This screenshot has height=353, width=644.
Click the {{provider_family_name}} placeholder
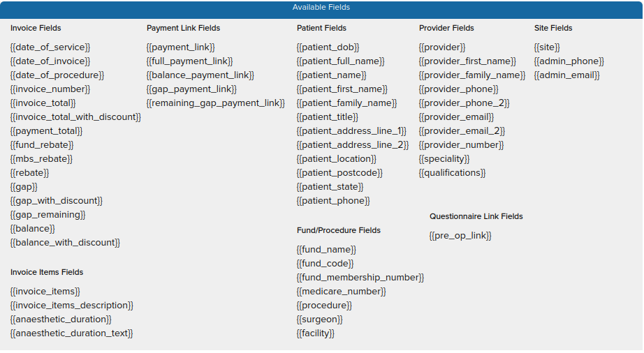(472, 75)
